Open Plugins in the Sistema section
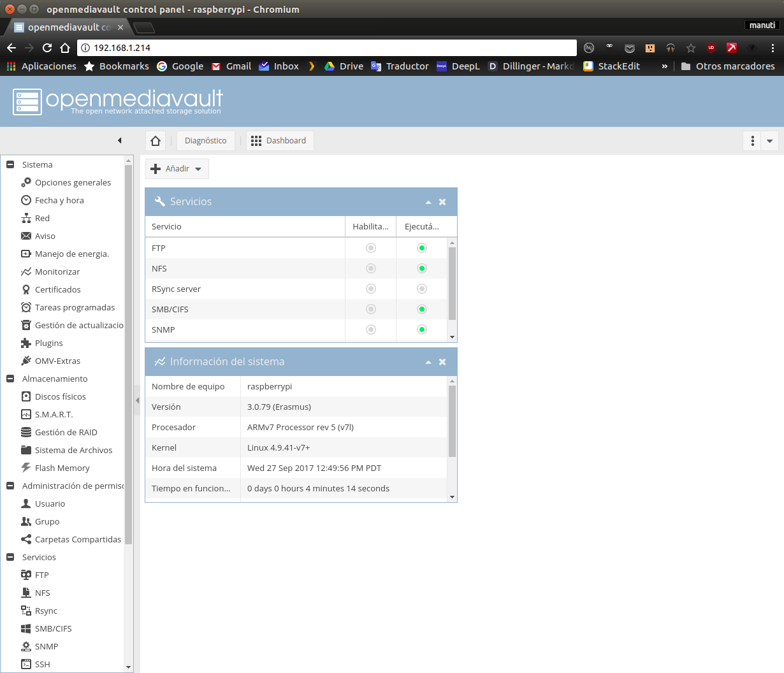This screenshot has width=784, height=673. (48, 343)
